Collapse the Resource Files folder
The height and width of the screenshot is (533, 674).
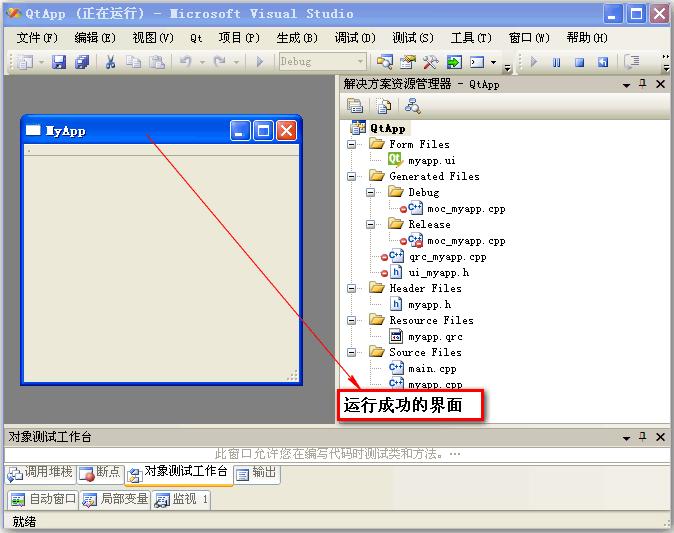point(352,320)
